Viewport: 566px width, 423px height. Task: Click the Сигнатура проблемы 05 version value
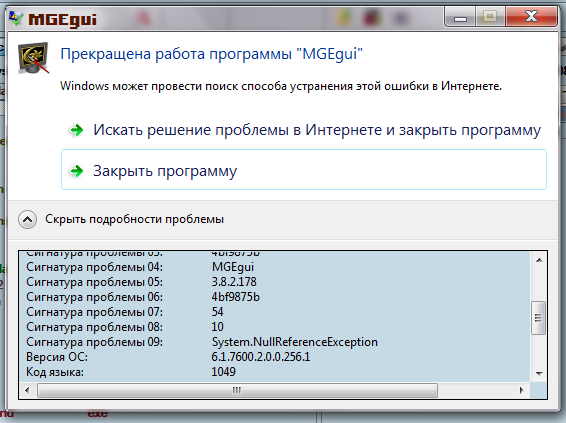click(x=234, y=282)
